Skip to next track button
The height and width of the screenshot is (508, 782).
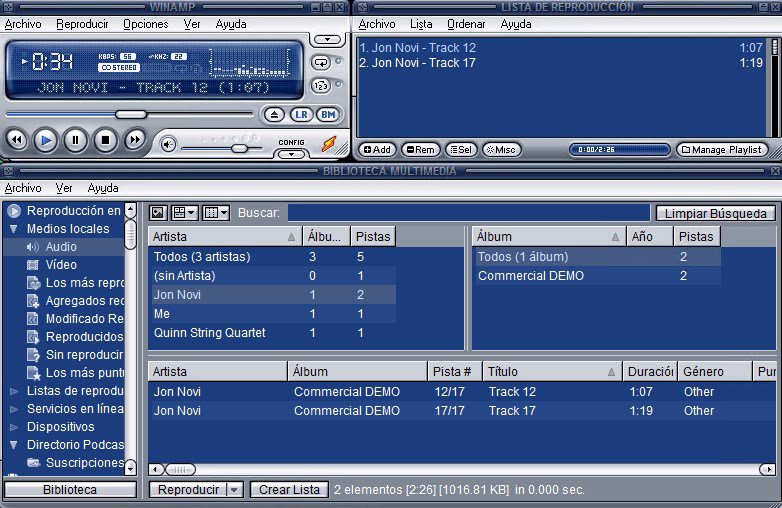coord(135,140)
